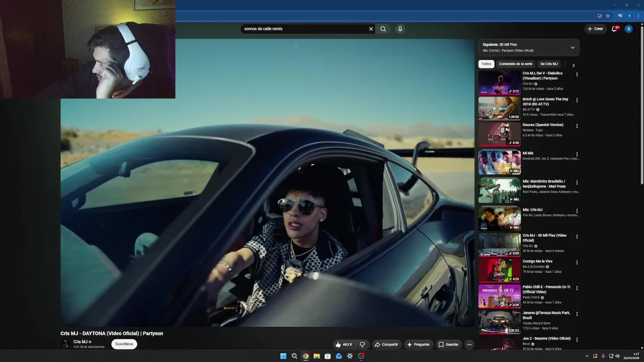Open Cris MJ channel avatar
This screenshot has width=644, height=362.
click(65, 344)
